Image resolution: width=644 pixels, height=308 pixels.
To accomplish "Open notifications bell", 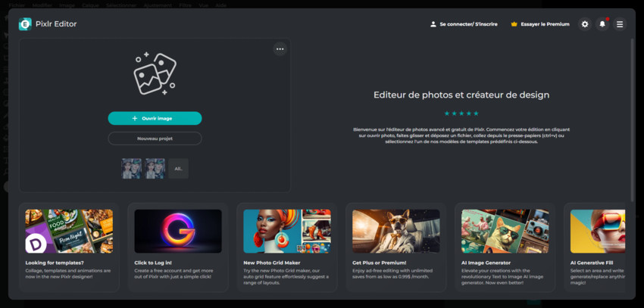I will pos(602,24).
